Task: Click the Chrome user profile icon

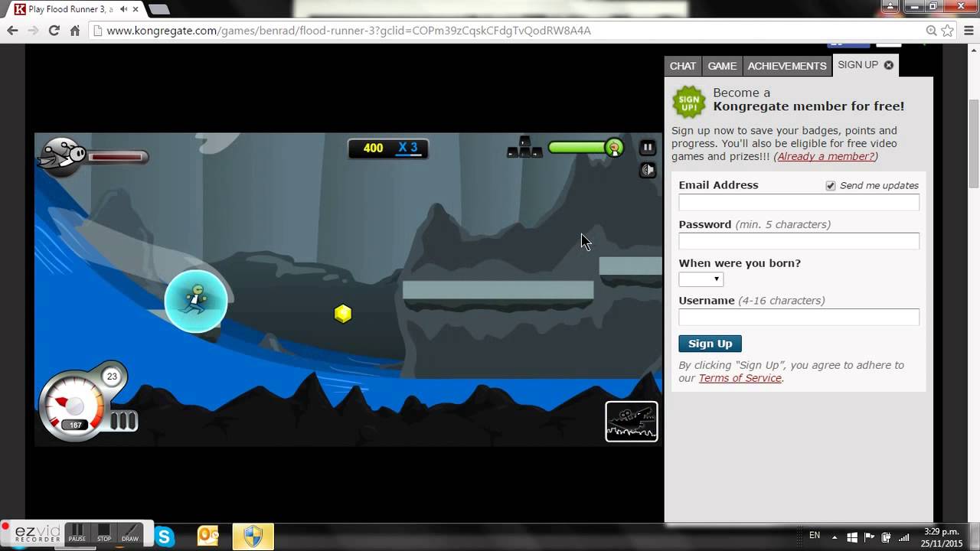Action: coord(891,6)
